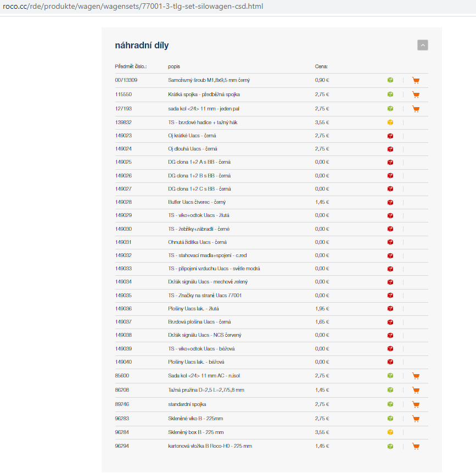
Task: Click the 'Cena:' column header
Action: (x=321, y=66)
